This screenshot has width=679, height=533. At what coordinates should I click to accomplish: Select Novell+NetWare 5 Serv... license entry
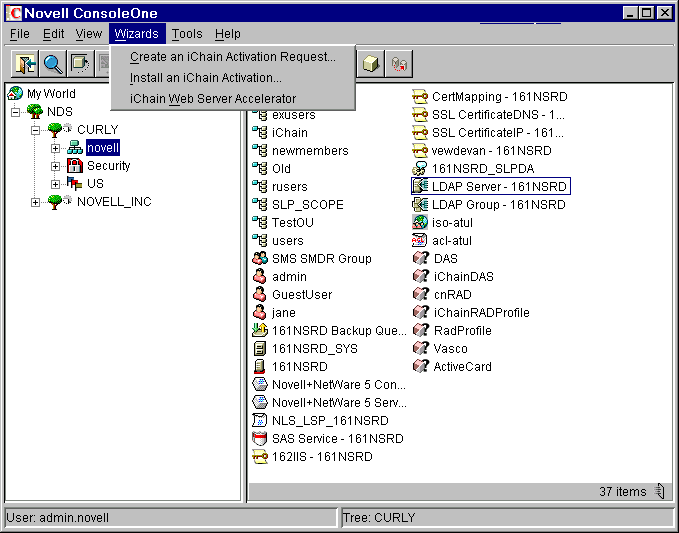click(339, 403)
